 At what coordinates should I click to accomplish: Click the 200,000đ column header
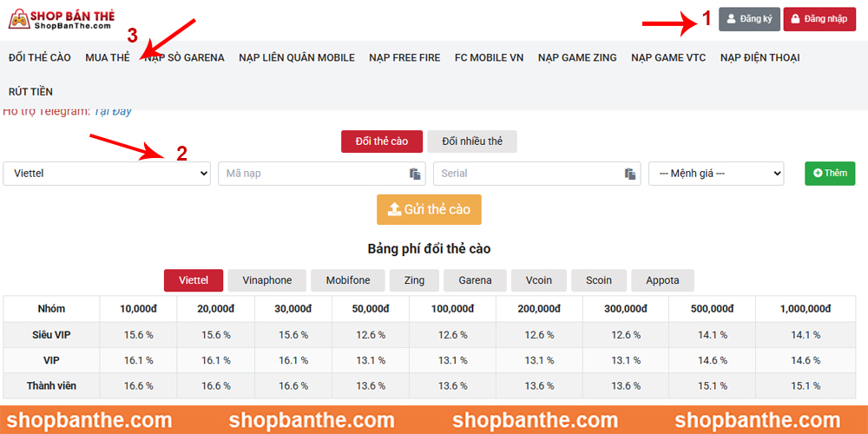[x=539, y=309]
